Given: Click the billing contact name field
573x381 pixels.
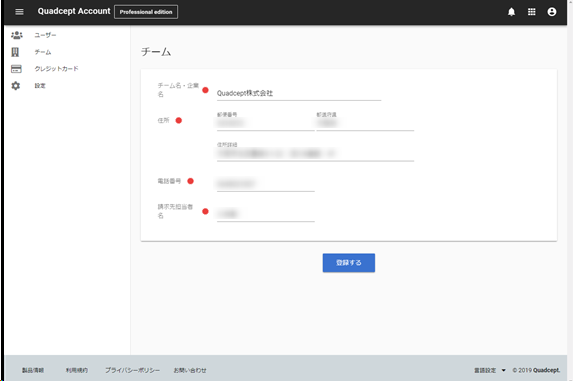Looking at the screenshot, I should [265, 214].
